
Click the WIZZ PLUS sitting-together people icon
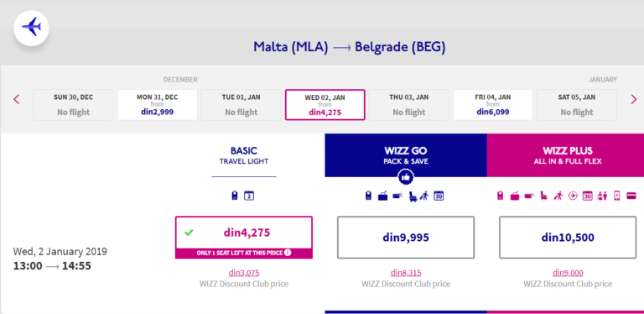[x=603, y=196]
